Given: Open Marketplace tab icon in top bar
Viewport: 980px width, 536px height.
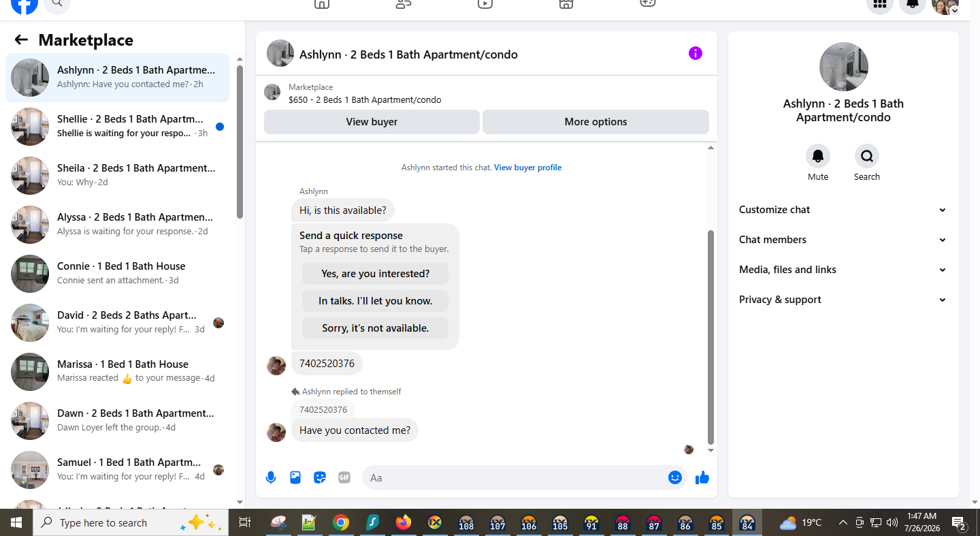Looking at the screenshot, I should tap(566, 3).
